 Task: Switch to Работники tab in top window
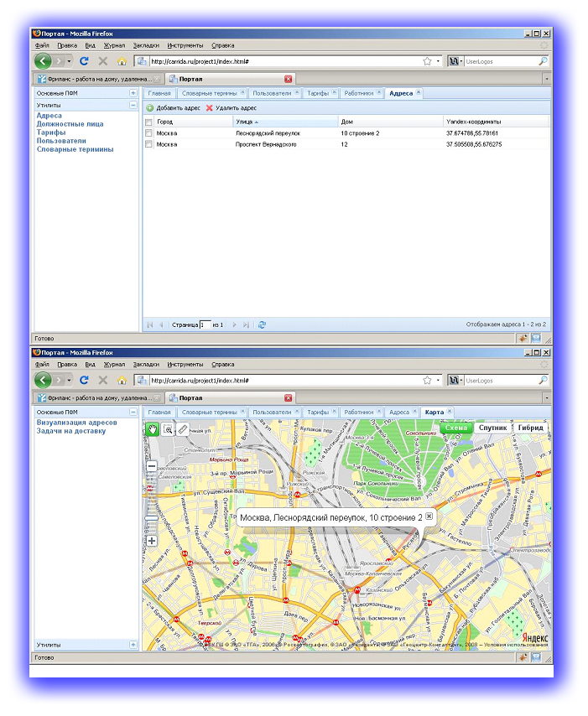pyautogui.click(x=359, y=94)
